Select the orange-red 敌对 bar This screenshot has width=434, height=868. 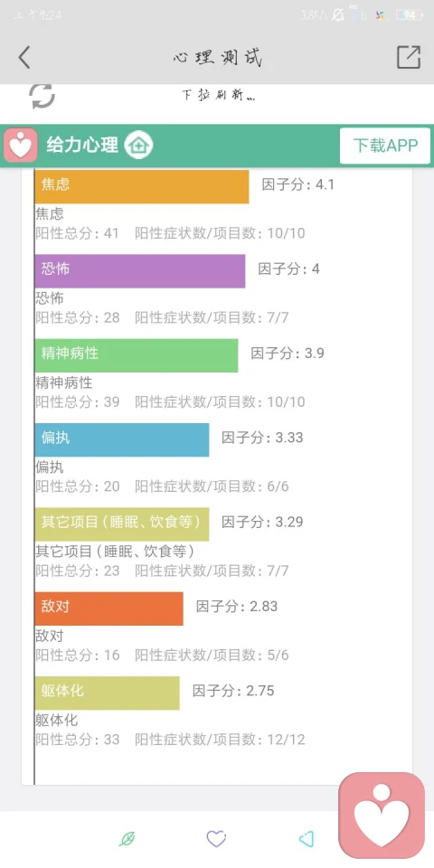click(109, 609)
